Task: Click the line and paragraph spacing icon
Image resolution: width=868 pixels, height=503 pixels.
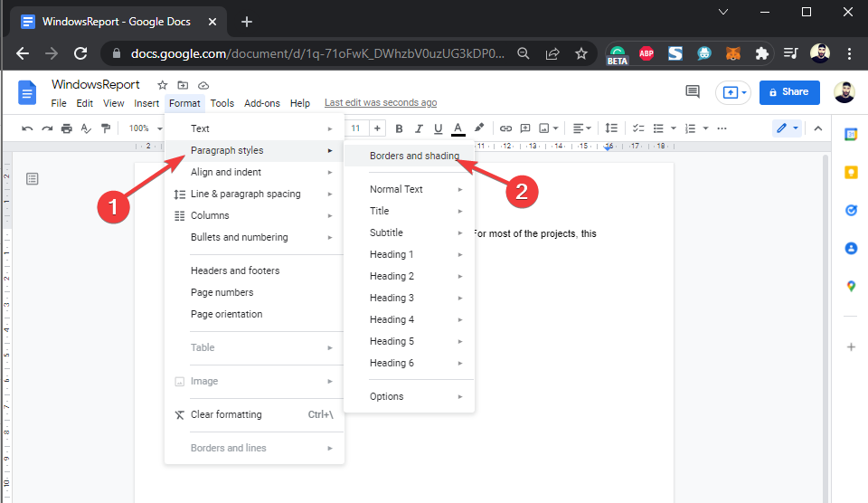Action: pos(611,128)
